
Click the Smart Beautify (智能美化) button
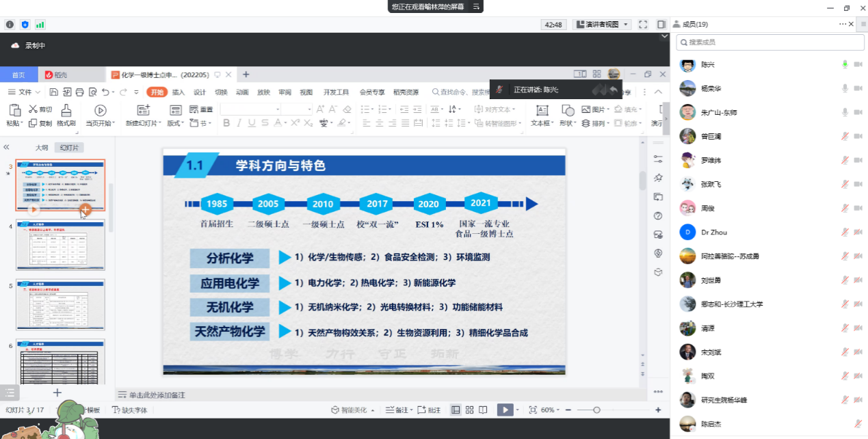tap(353, 410)
